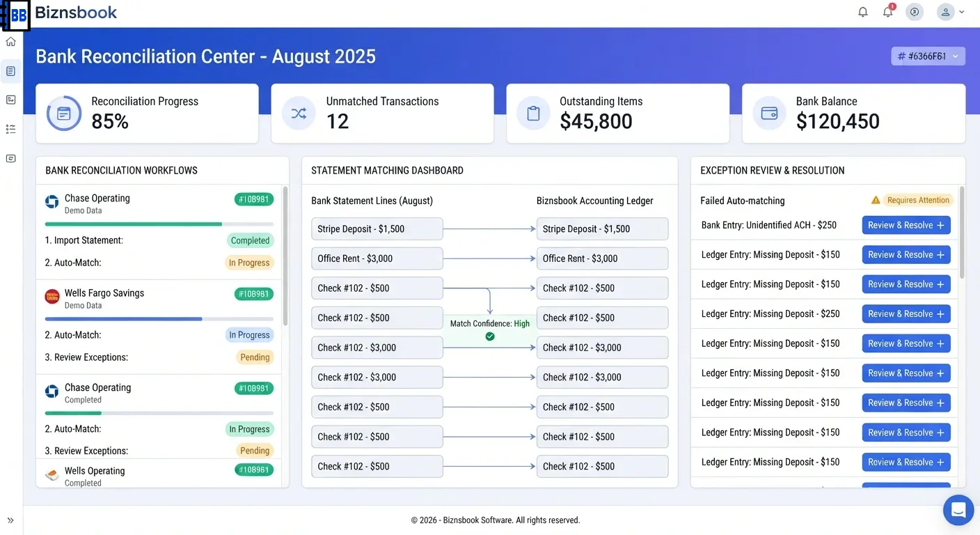This screenshot has height=535, width=980.
Task: Open the sidebar sliders list icon
Action: 11,129
